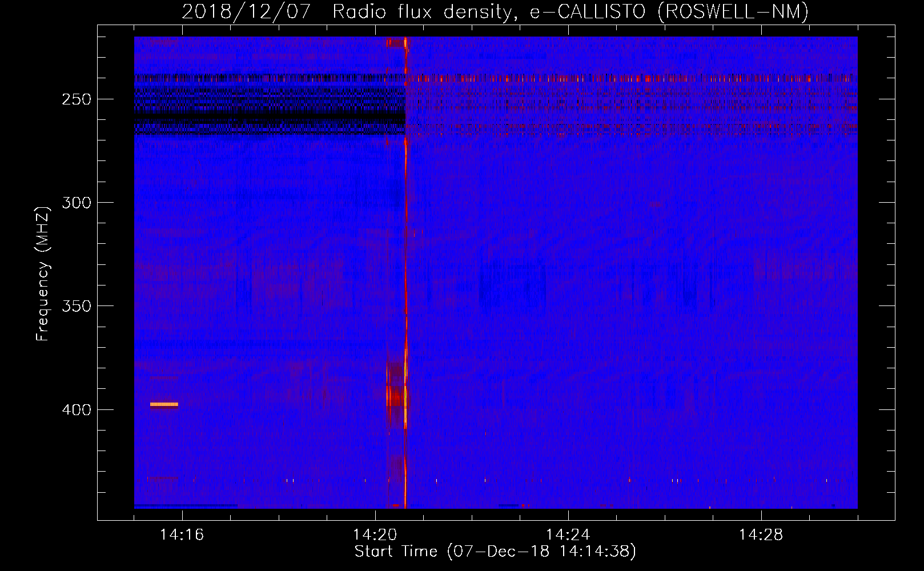Click the 14:28 time tick label
Viewport: 924px width, 571px height.
(761, 534)
